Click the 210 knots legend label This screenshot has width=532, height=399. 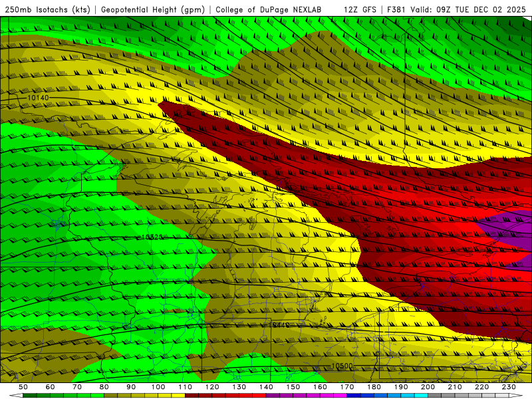tap(456, 387)
